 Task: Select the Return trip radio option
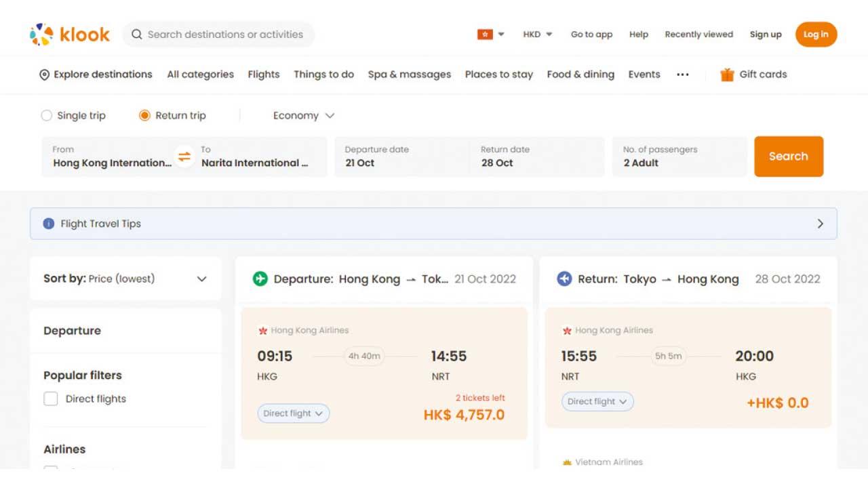click(x=144, y=116)
